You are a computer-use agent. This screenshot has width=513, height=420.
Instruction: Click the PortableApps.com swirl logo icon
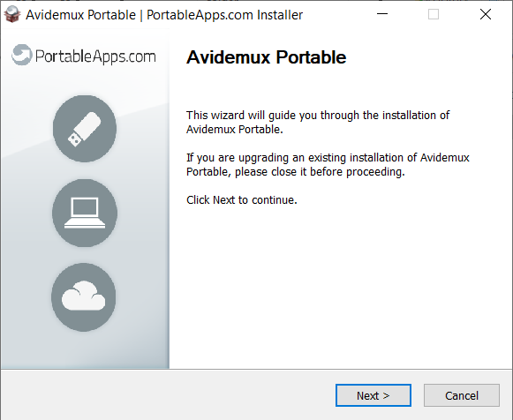[x=21, y=55]
